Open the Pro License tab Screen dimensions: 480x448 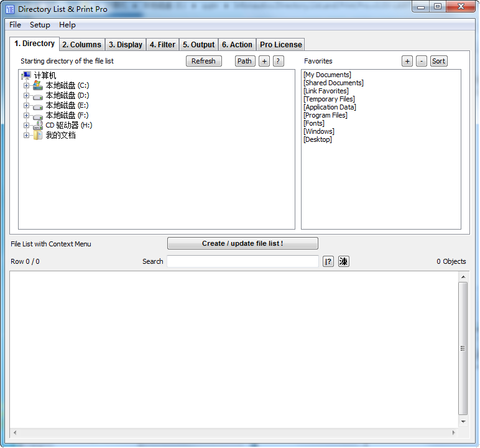280,45
